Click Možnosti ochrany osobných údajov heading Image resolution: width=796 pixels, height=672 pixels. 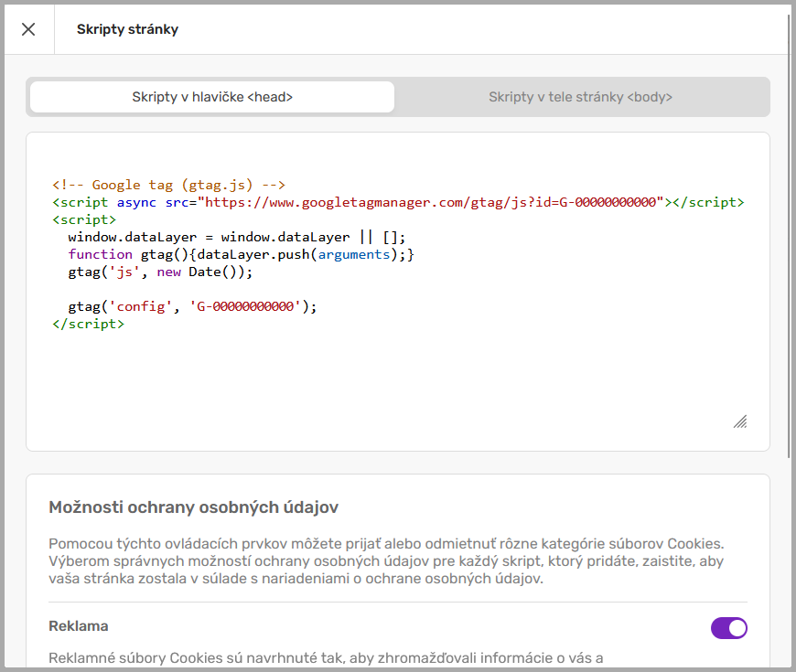194,507
